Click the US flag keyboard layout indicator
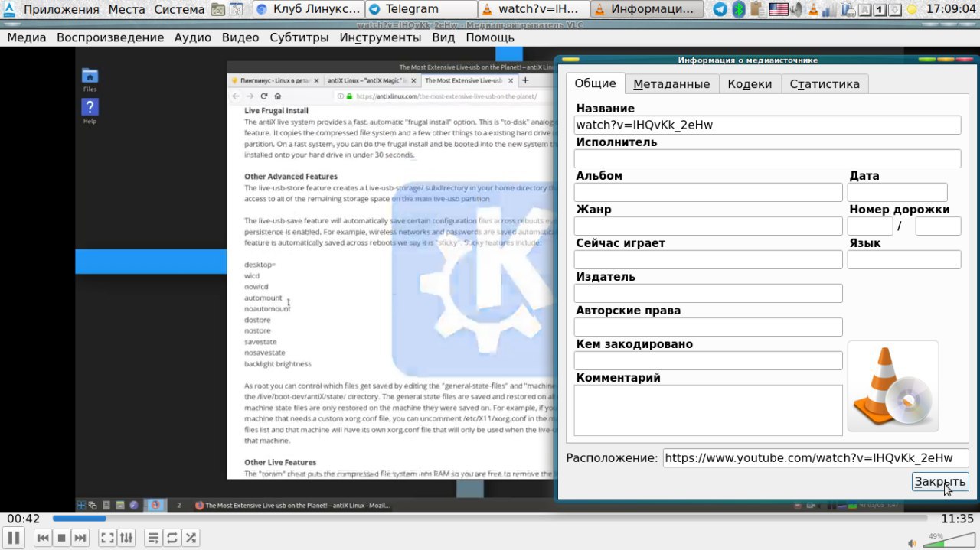Viewport: 980px width, 550px height. click(779, 9)
